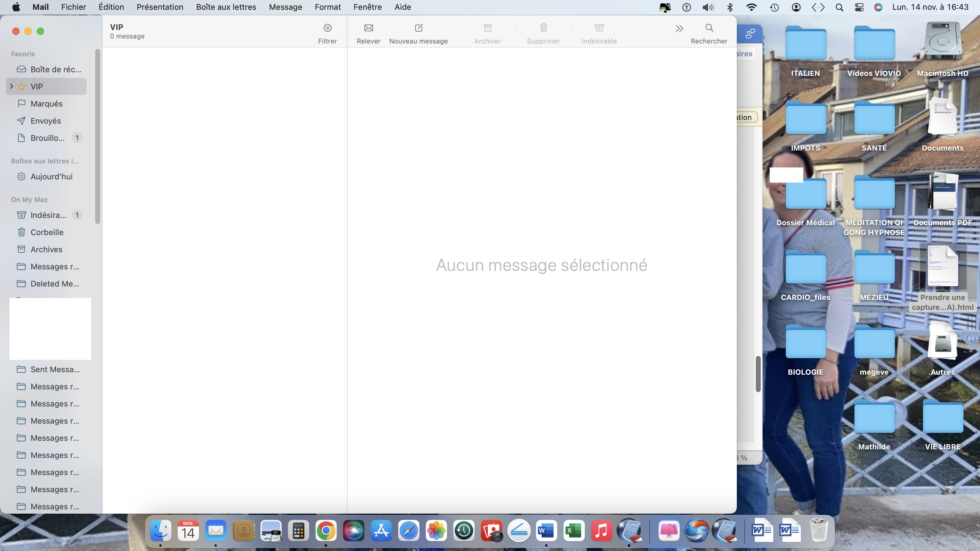Expand the VIP mailbox disclosure arrow
Screen dimensions: 980x551
(12, 86)
